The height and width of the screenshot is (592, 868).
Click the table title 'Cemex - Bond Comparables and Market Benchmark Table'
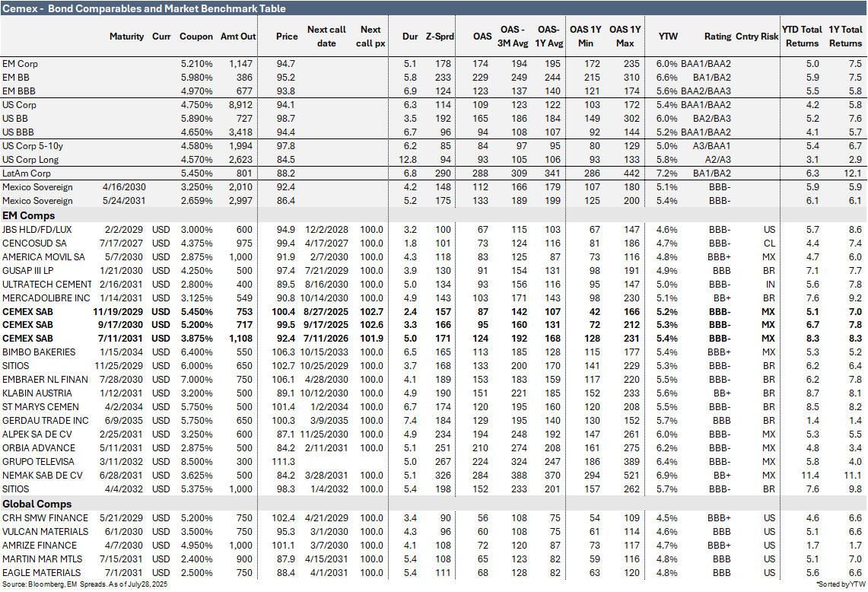tap(144, 8)
